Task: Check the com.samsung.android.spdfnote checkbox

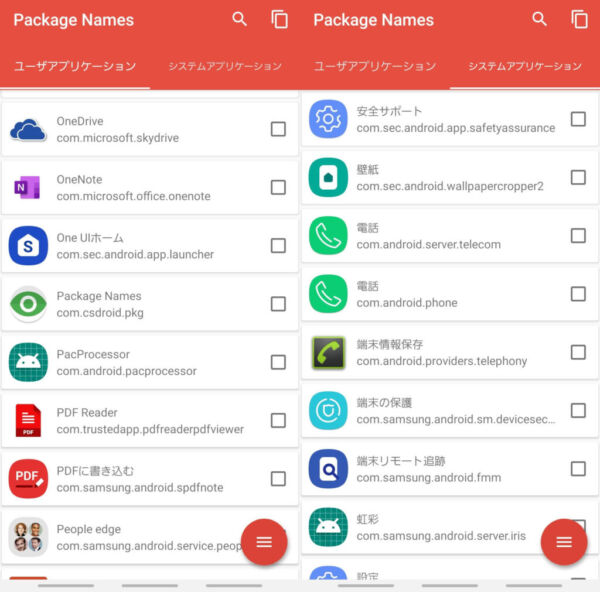Action: (x=278, y=479)
